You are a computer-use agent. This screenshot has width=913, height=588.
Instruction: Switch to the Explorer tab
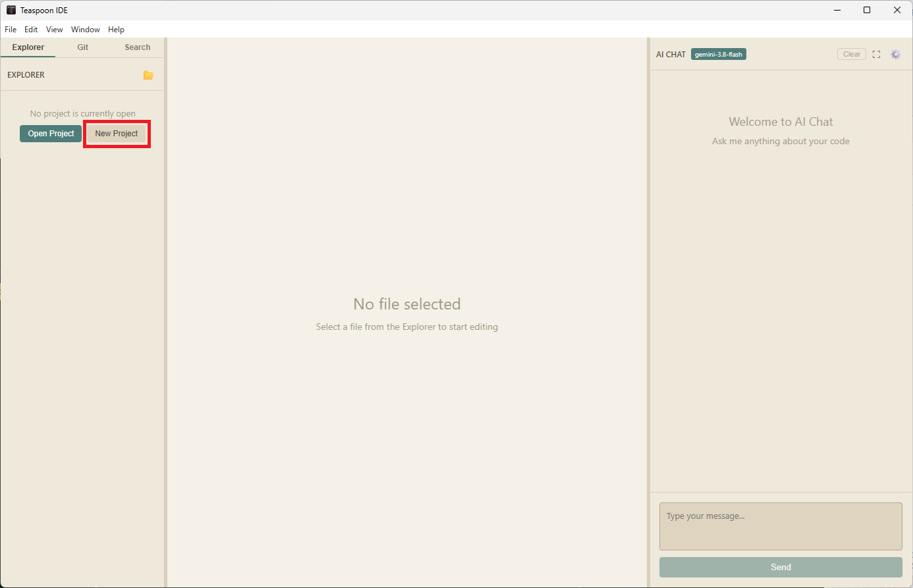point(28,47)
